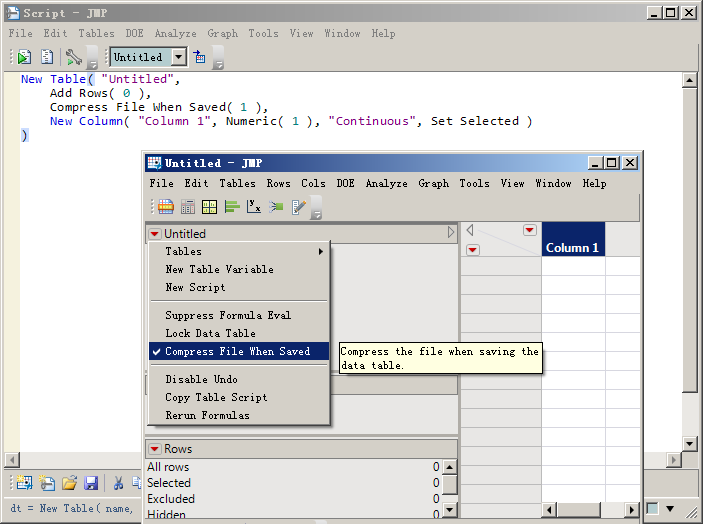Open File menu in Untitled window
The image size is (703, 524).
[161, 183]
